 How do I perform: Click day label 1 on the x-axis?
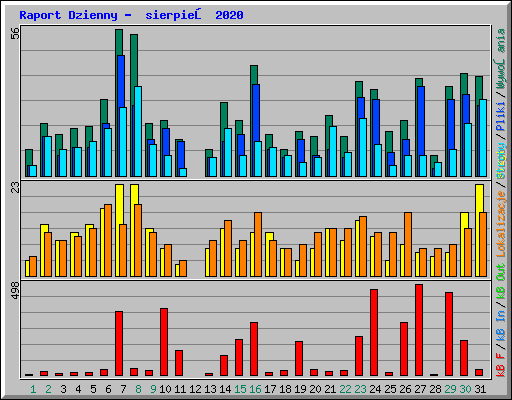33,389
